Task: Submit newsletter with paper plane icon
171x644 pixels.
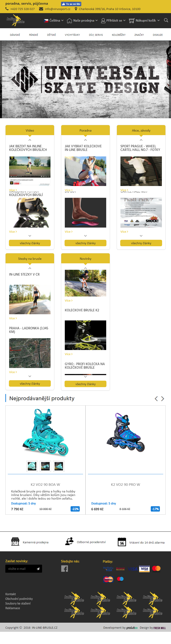Action: click(x=38, y=569)
